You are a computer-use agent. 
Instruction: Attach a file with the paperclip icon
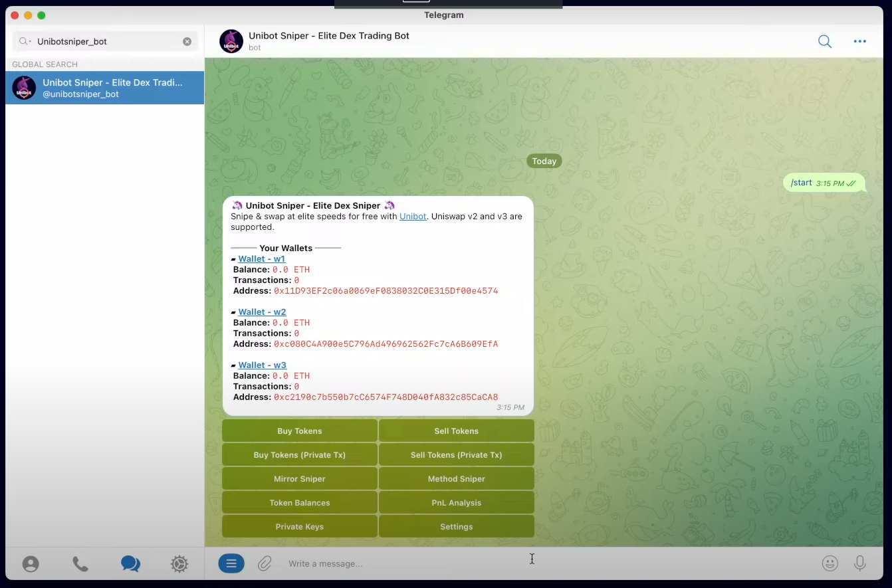click(x=265, y=564)
